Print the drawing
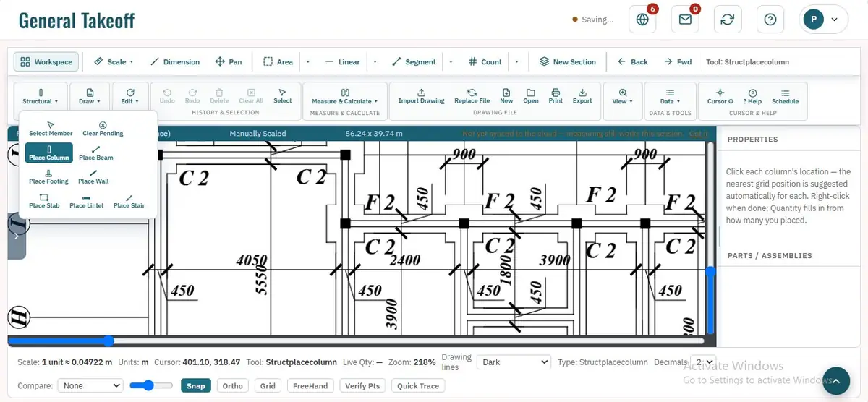The image size is (868, 402). (x=556, y=96)
